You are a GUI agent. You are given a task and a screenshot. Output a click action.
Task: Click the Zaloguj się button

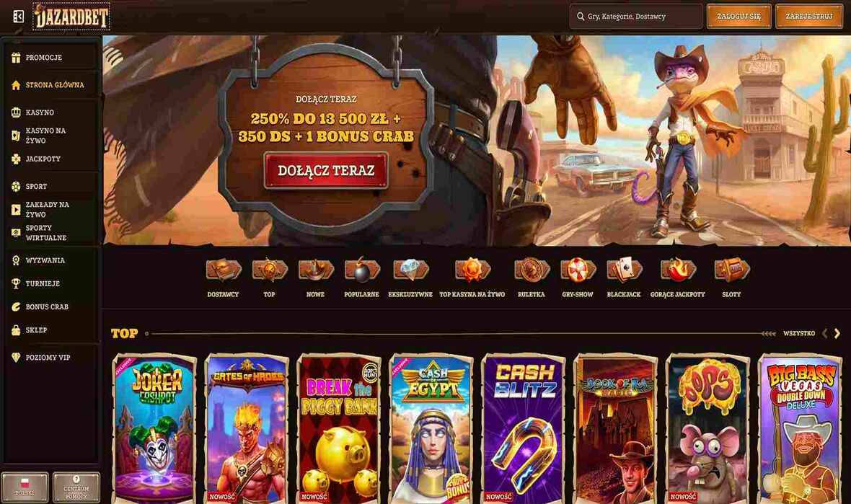[738, 17]
